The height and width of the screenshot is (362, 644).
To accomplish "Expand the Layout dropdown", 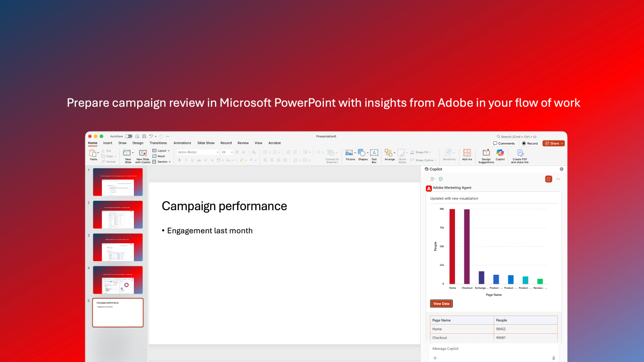I will click(x=161, y=151).
